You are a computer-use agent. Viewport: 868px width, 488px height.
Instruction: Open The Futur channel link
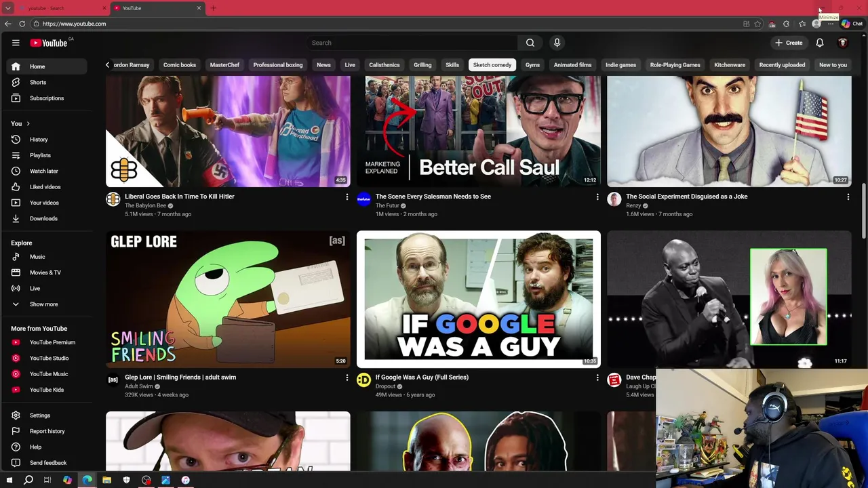(387, 206)
